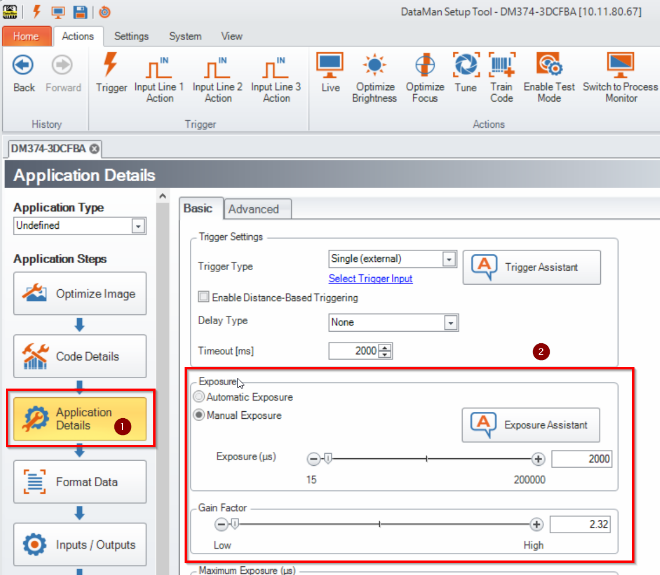
Task: Switch to the Advanced tab
Action: point(254,209)
